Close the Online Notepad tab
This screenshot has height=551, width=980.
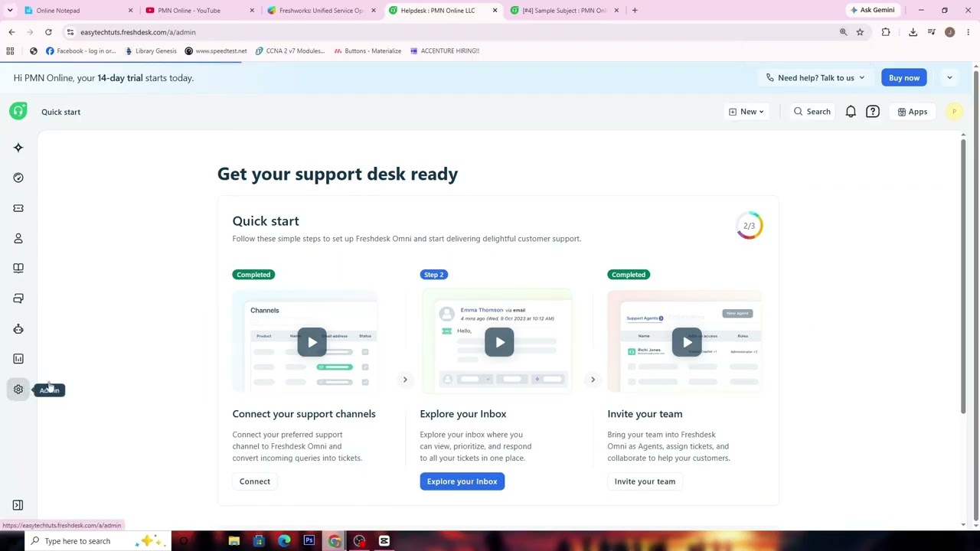[130, 11]
